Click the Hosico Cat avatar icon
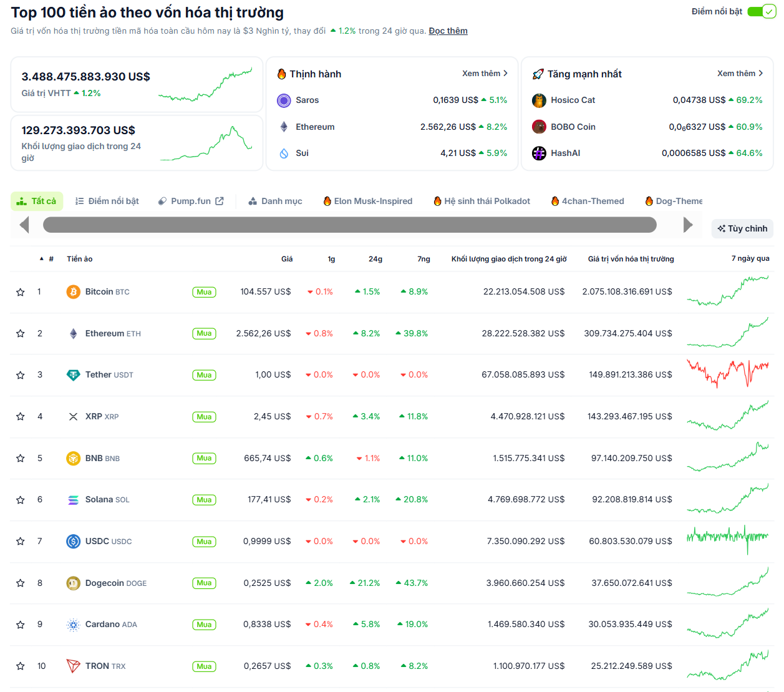 click(x=539, y=100)
